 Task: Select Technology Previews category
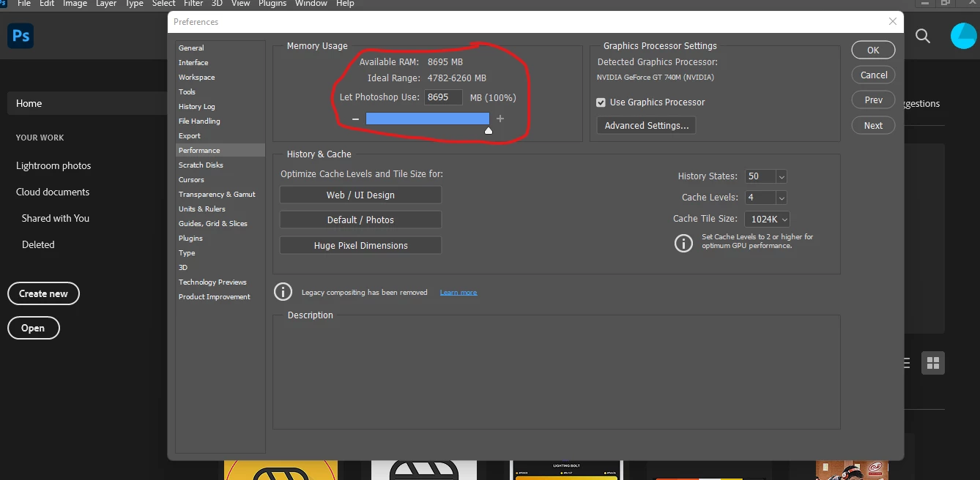(x=220, y=282)
